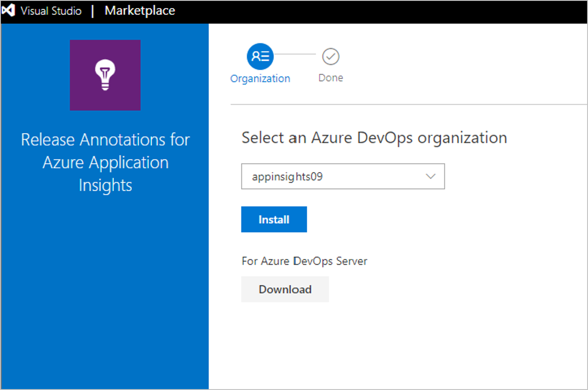Viewport: 588px width, 390px height.
Task: Click the Organization step label
Action: click(260, 79)
